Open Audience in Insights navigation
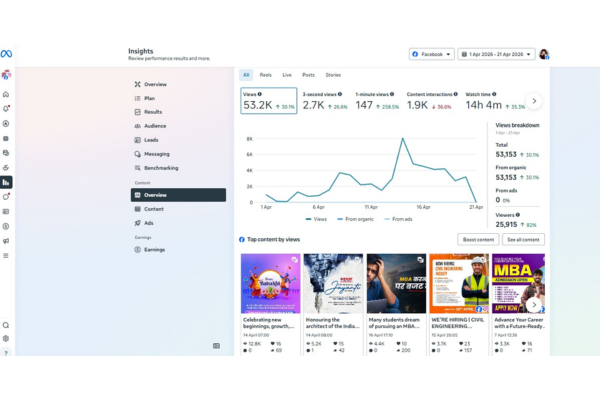Screen dimensions: 600x400 (178, 126)
